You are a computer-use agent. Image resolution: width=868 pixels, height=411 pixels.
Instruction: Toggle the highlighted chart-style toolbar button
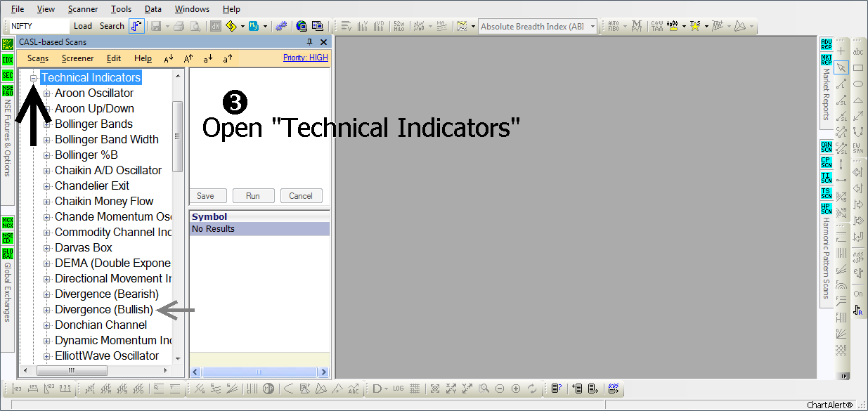tap(136, 26)
